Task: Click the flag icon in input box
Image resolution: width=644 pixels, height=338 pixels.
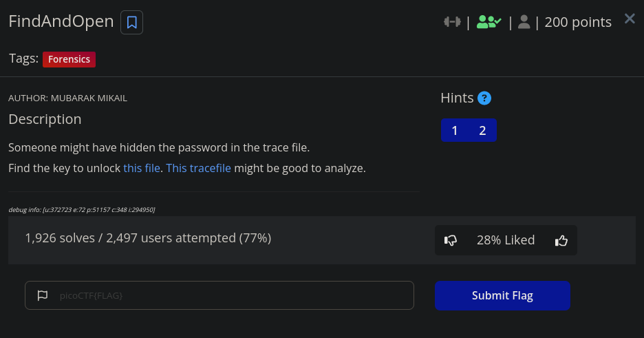Action: (x=42, y=295)
